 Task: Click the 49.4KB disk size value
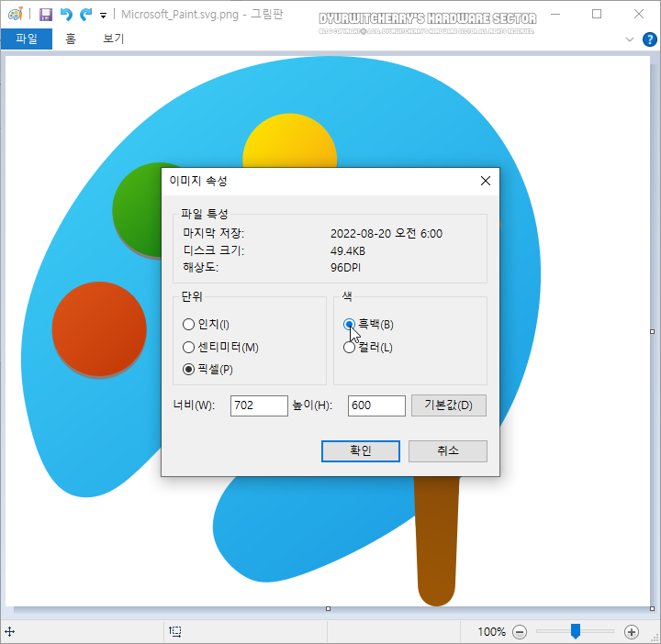(348, 251)
